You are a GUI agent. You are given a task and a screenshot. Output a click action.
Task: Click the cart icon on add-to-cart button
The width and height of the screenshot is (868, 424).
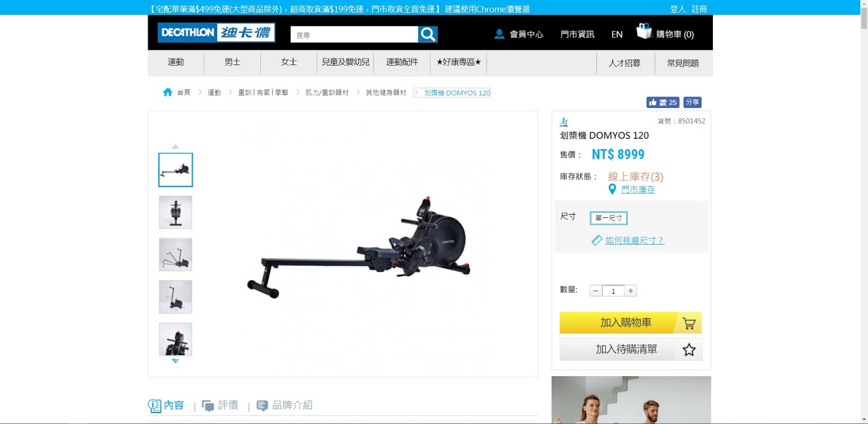(x=689, y=323)
